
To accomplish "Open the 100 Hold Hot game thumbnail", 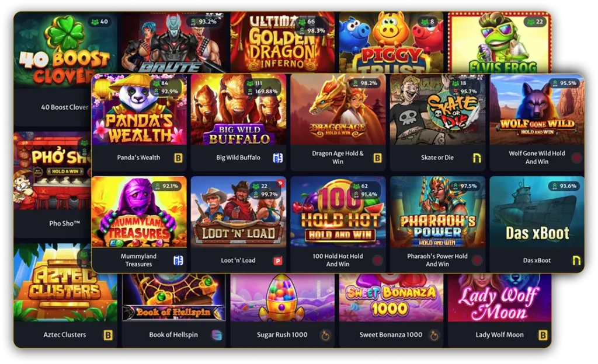I will [338, 212].
